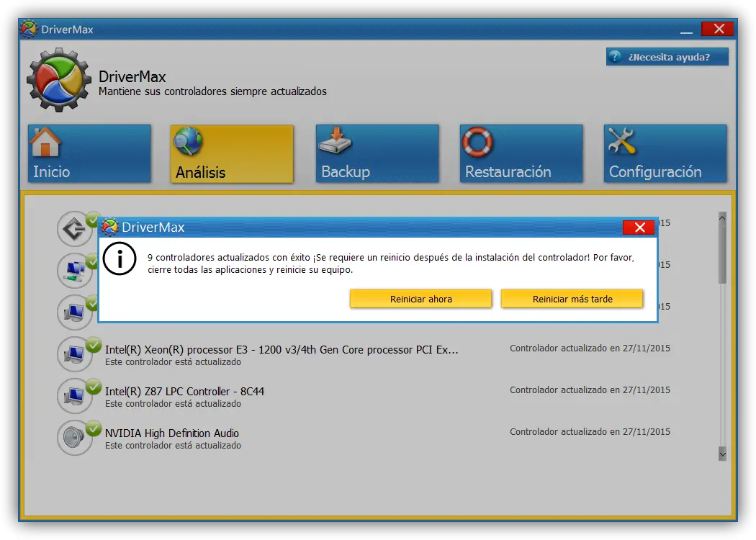The width and height of the screenshot is (756, 540).
Task: Close the main DriverMax window
Action: click(x=718, y=29)
